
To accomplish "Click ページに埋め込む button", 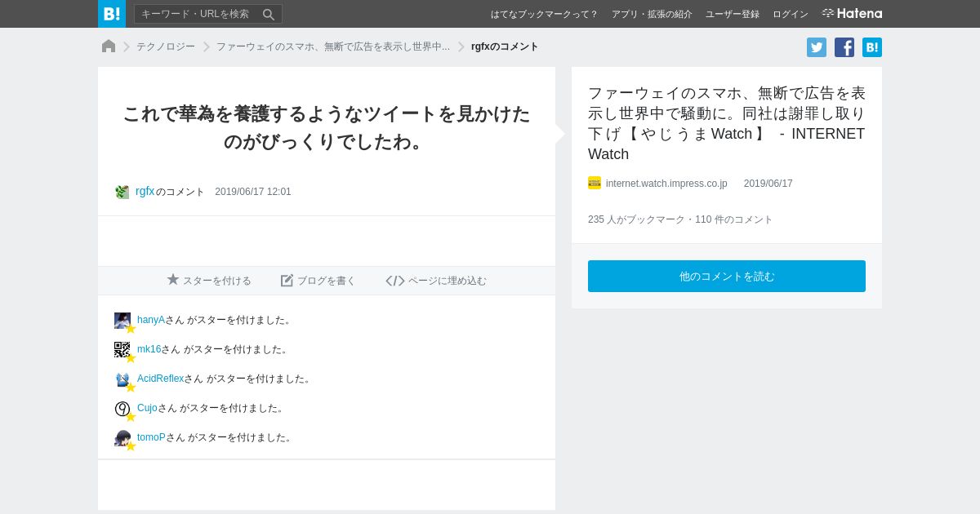I will 436,280.
